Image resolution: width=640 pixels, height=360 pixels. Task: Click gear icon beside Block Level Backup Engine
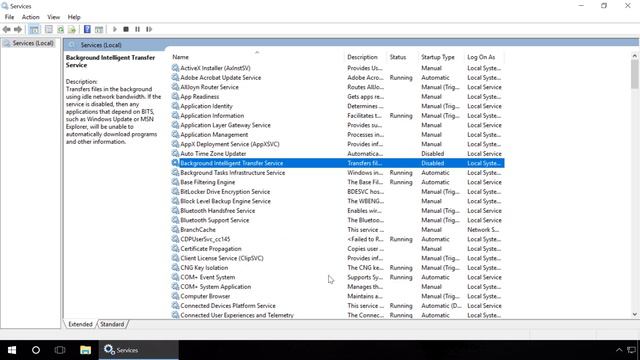pos(175,201)
